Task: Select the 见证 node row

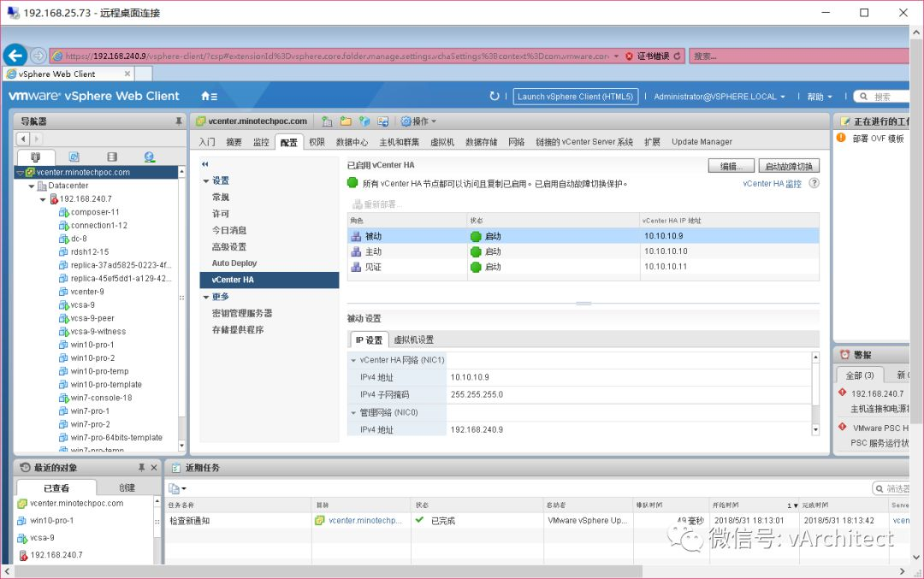Action: tap(583, 267)
